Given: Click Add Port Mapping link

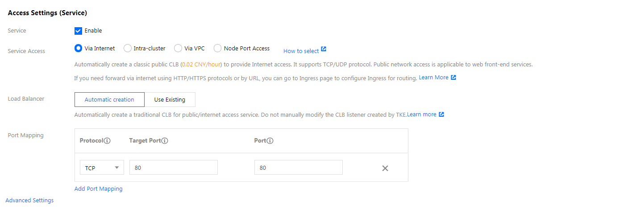Looking at the screenshot, I should pos(98,189).
